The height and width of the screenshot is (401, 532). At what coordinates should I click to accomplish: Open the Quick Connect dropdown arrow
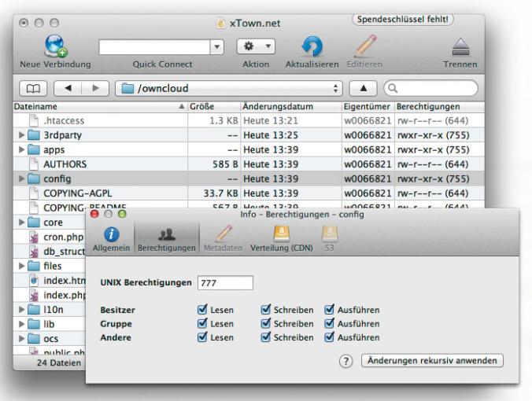216,46
